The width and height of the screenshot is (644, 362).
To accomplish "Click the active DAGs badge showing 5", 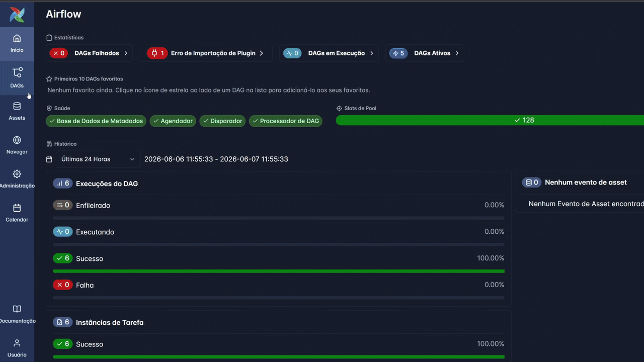I will click(x=398, y=53).
